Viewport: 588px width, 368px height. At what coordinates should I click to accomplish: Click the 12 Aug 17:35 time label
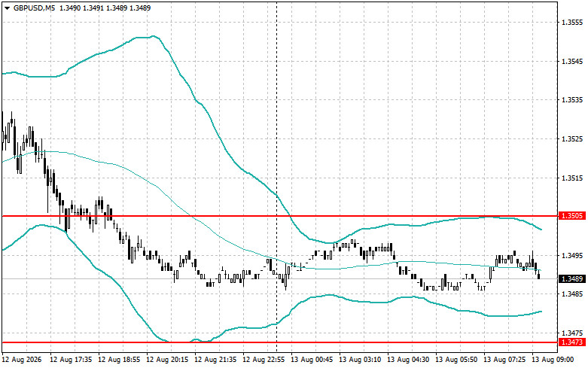[x=71, y=360]
